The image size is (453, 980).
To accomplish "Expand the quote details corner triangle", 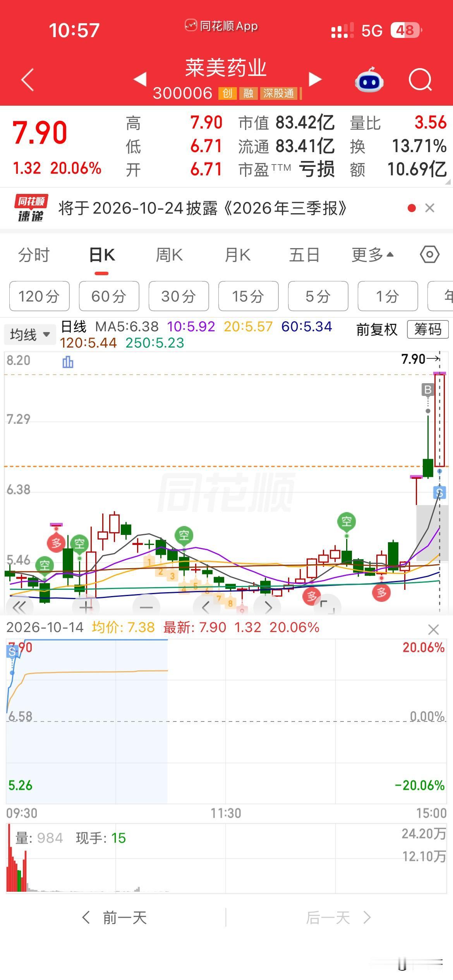I will click(x=448, y=182).
